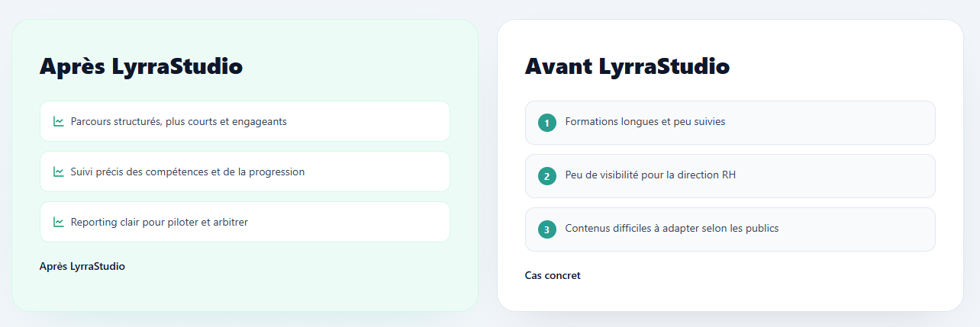Select the number 1 badge
Screen dimensions: 980x327
click(546, 123)
